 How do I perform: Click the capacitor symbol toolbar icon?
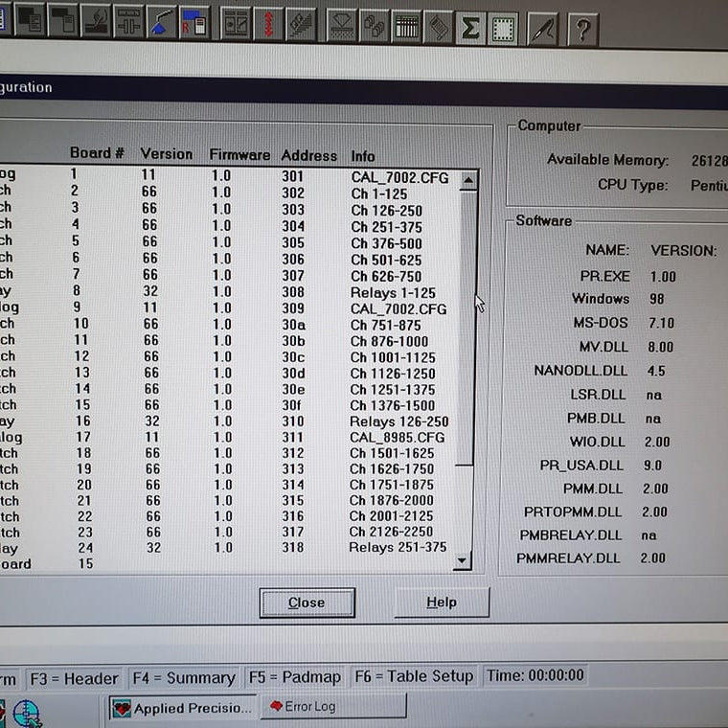pyautogui.click(x=128, y=20)
